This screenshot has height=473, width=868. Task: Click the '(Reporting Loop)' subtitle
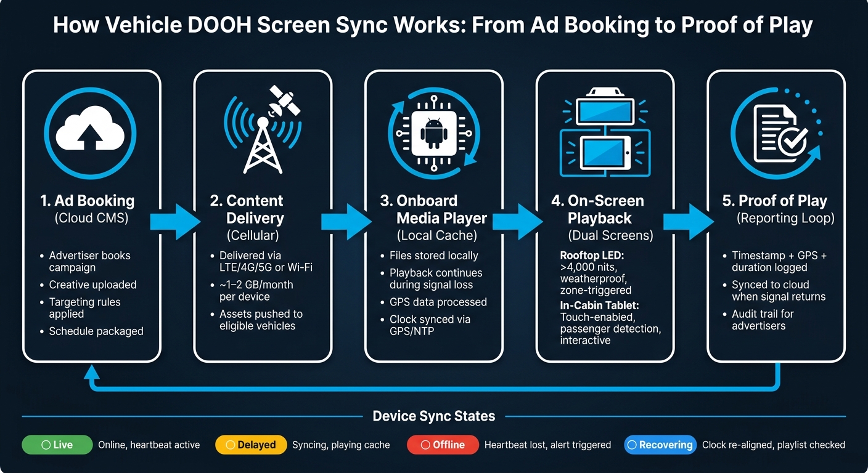tap(785, 218)
